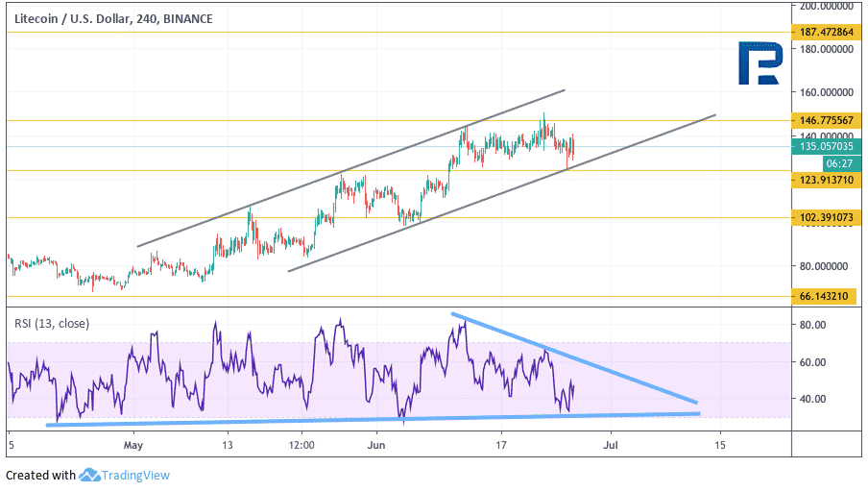Click the 66.143210 price level label

click(823, 296)
